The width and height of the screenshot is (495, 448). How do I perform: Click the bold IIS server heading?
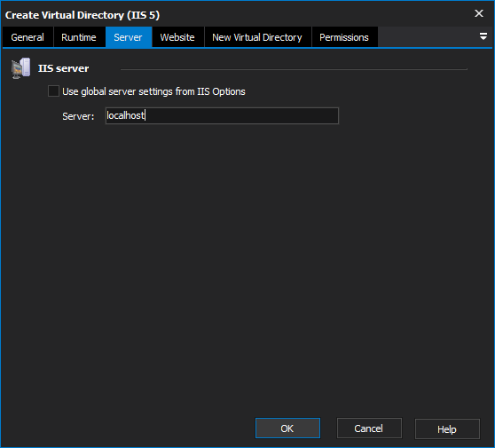pyautogui.click(x=64, y=68)
